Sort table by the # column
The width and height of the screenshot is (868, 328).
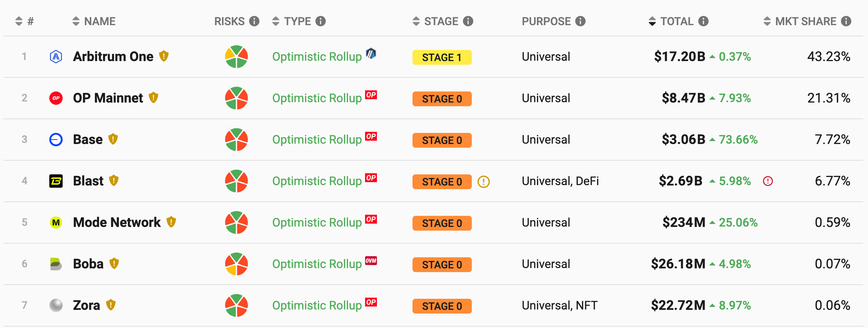point(24,21)
